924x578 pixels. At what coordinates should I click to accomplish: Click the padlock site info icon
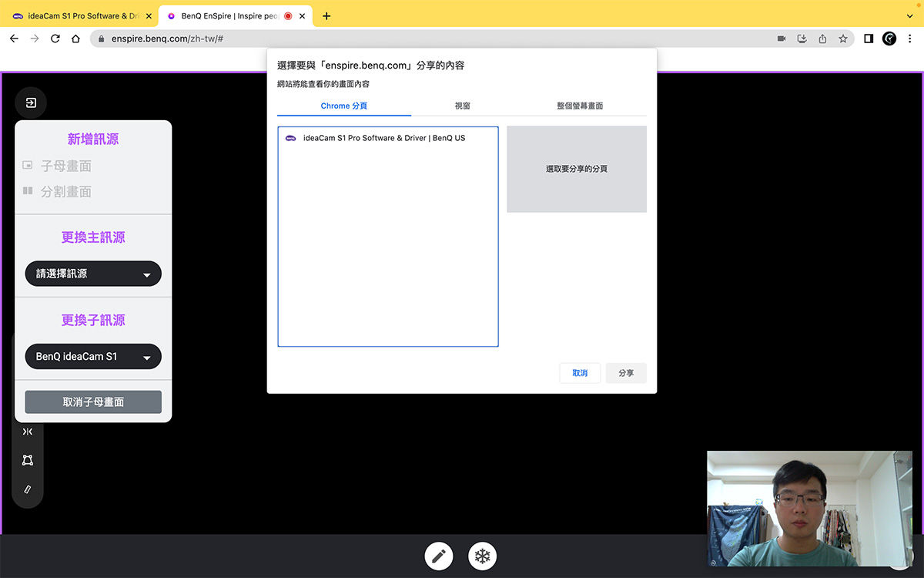point(101,39)
